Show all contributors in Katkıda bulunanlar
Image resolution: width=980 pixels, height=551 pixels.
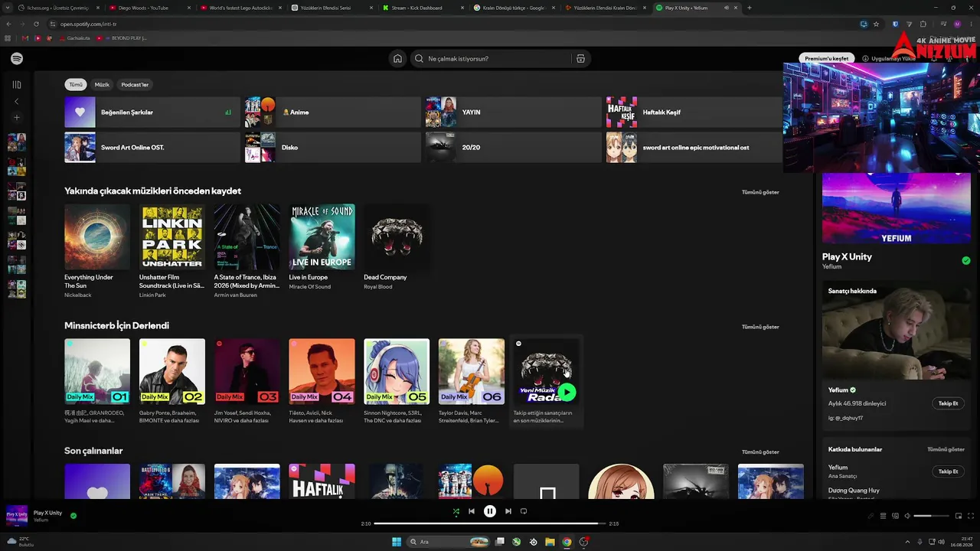946,450
